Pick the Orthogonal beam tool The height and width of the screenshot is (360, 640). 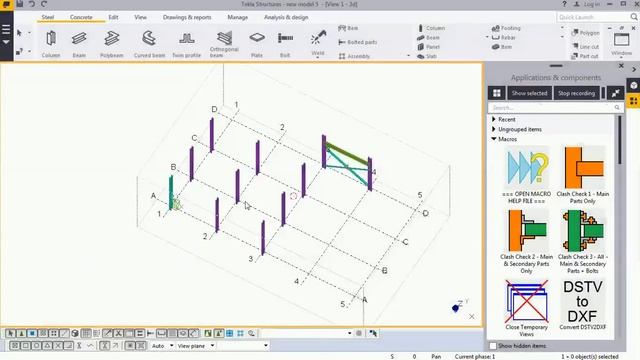point(224,43)
